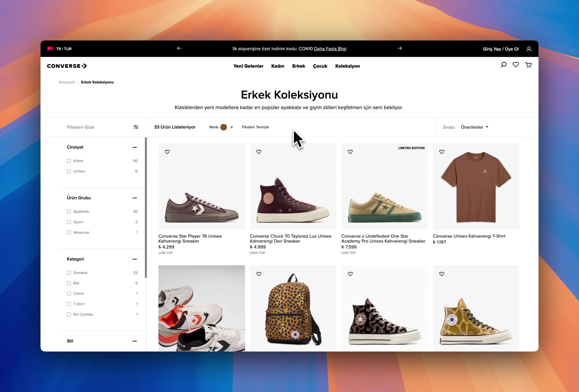This screenshot has width=579, height=392.
Task: Collapse the Kategori filter section
Action: pyautogui.click(x=135, y=259)
